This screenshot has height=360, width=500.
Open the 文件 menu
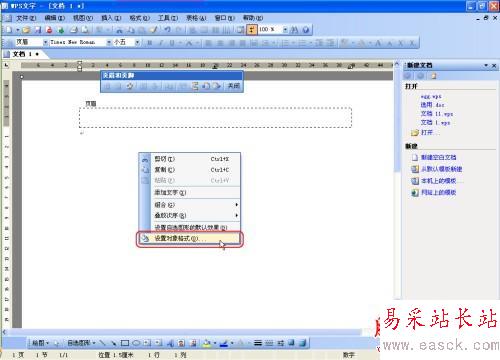click(26, 18)
